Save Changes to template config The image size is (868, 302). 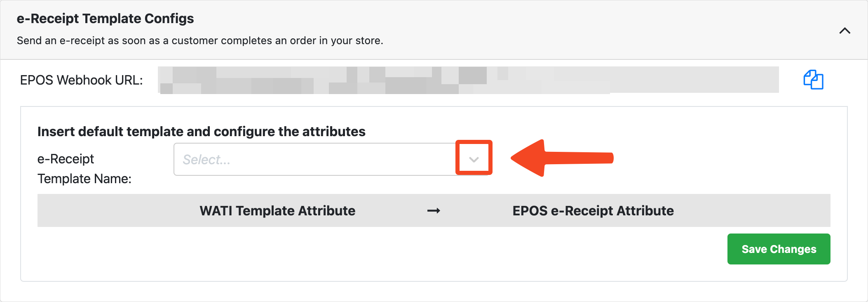[779, 249]
